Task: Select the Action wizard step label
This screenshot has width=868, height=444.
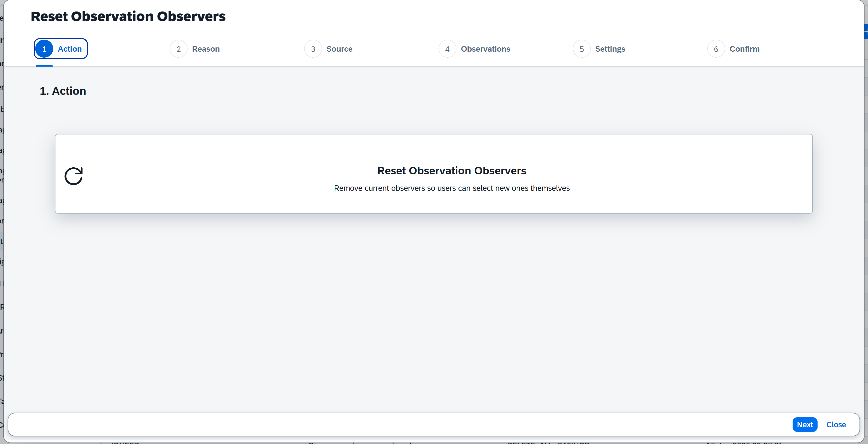Action: point(70,49)
